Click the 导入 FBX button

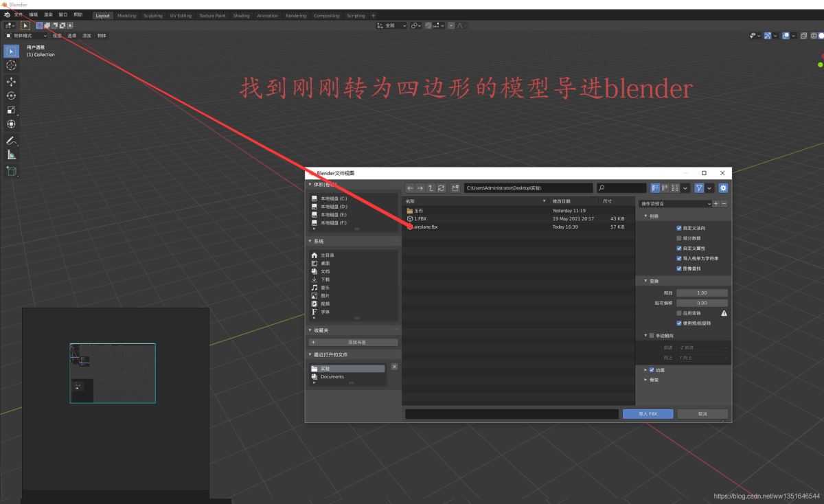tap(648, 414)
